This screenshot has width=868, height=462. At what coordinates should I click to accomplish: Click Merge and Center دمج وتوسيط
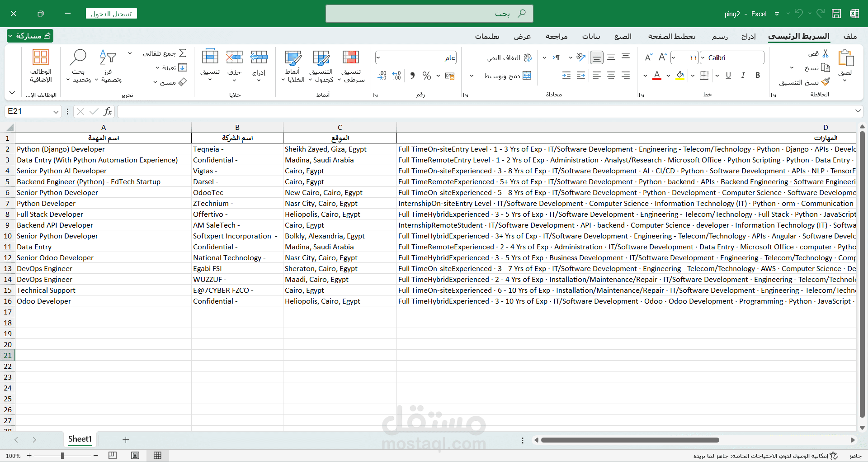(x=508, y=76)
